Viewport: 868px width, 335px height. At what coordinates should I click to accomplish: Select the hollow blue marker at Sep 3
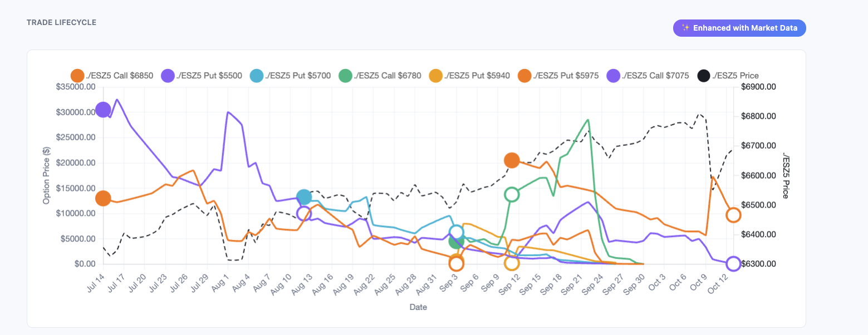[x=457, y=232]
